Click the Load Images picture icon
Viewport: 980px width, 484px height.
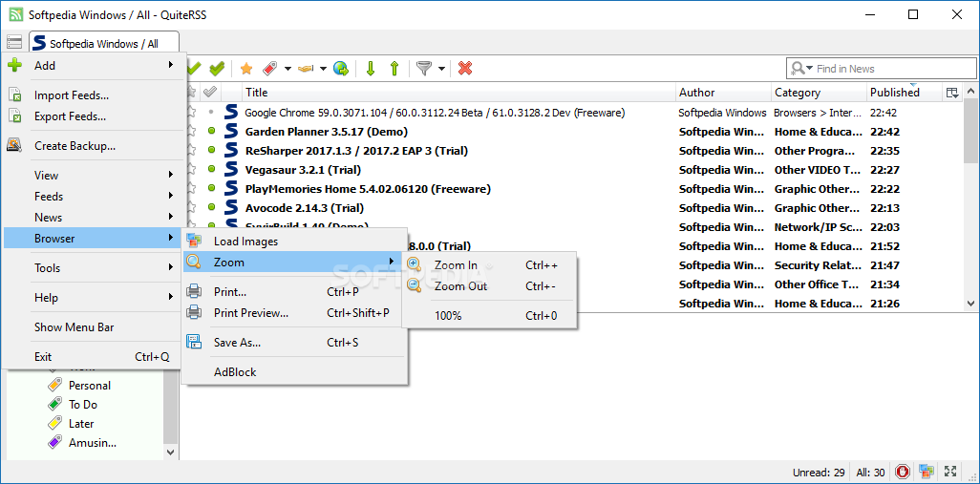tap(194, 242)
